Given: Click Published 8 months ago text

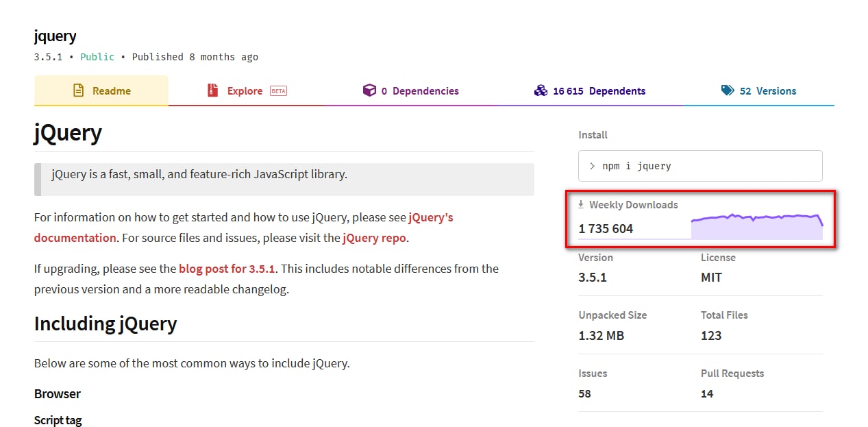Looking at the screenshot, I should click(195, 57).
